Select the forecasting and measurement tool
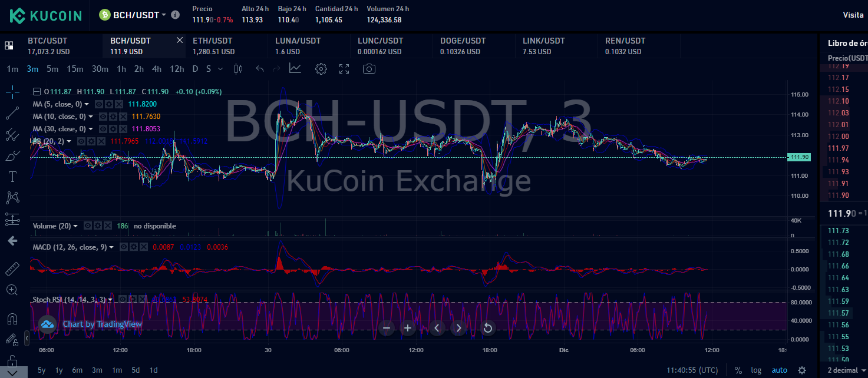 point(12,219)
